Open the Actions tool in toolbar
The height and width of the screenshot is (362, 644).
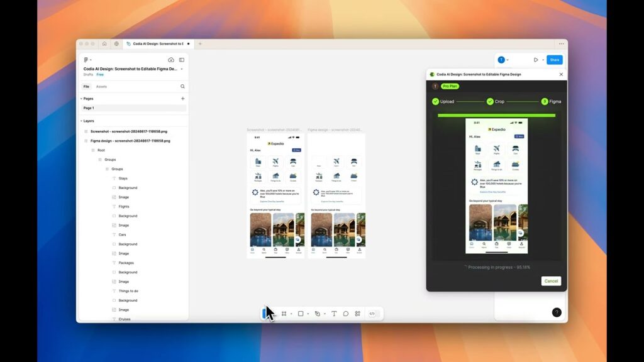point(358,314)
